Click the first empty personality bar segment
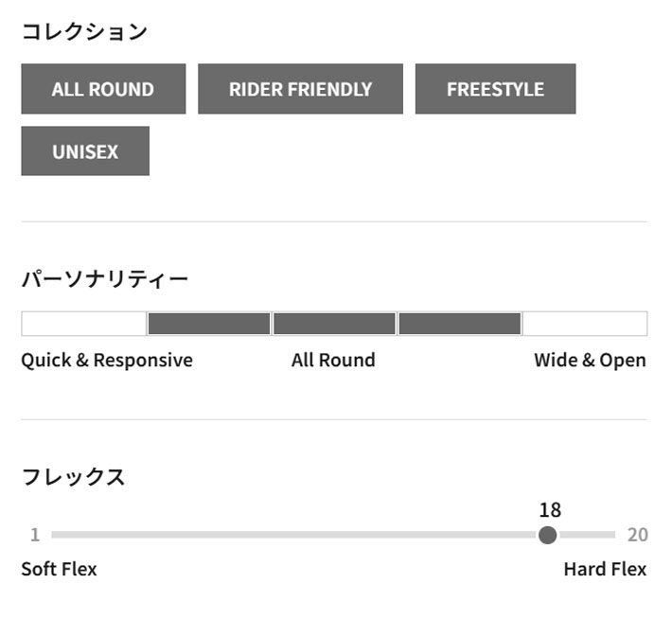The width and height of the screenshot is (672, 619). tap(84, 324)
